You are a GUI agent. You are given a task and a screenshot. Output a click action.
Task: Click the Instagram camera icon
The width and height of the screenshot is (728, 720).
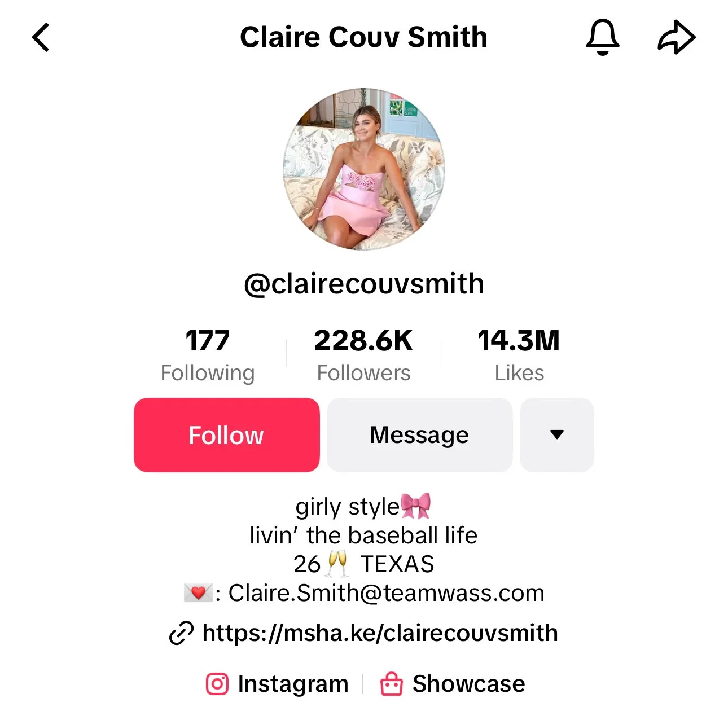[x=217, y=684]
